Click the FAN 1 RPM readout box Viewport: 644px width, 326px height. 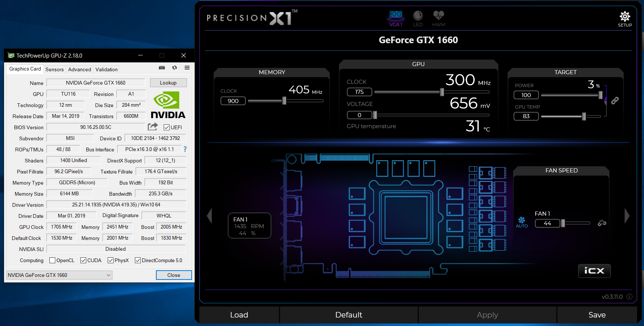click(x=250, y=226)
